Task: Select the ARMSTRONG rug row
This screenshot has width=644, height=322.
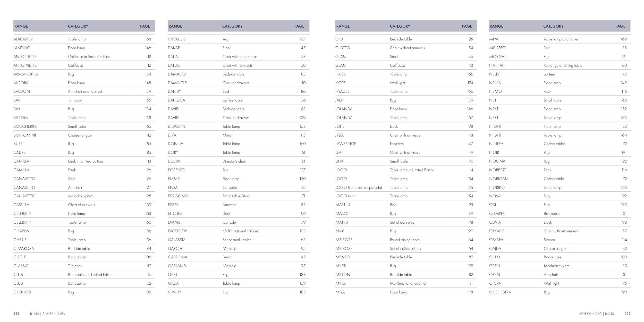Action: [x=26, y=74]
